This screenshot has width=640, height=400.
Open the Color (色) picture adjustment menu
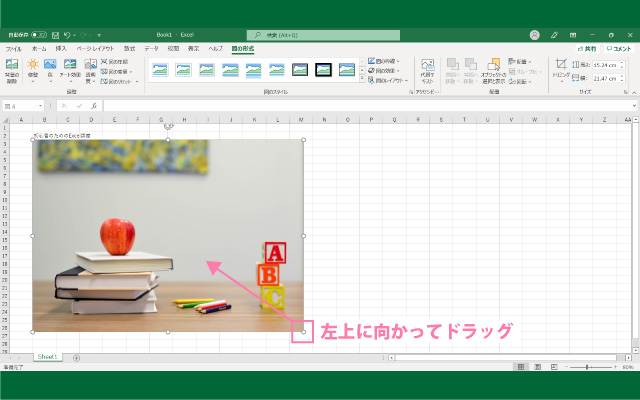[x=50, y=71]
